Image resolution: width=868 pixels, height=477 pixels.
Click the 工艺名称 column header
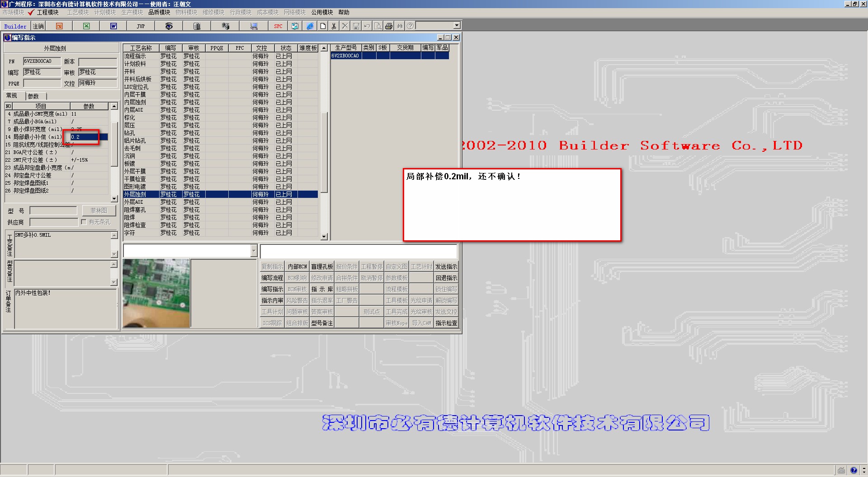coord(141,48)
